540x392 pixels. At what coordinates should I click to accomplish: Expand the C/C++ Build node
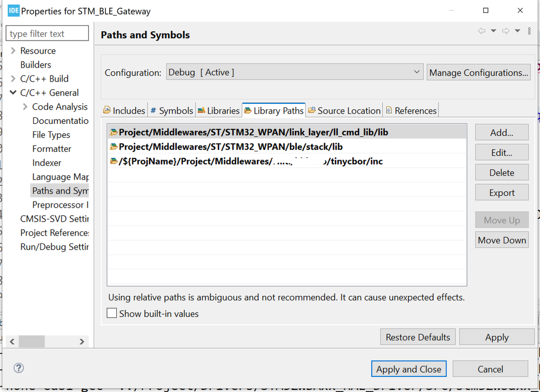(x=13, y=79)
